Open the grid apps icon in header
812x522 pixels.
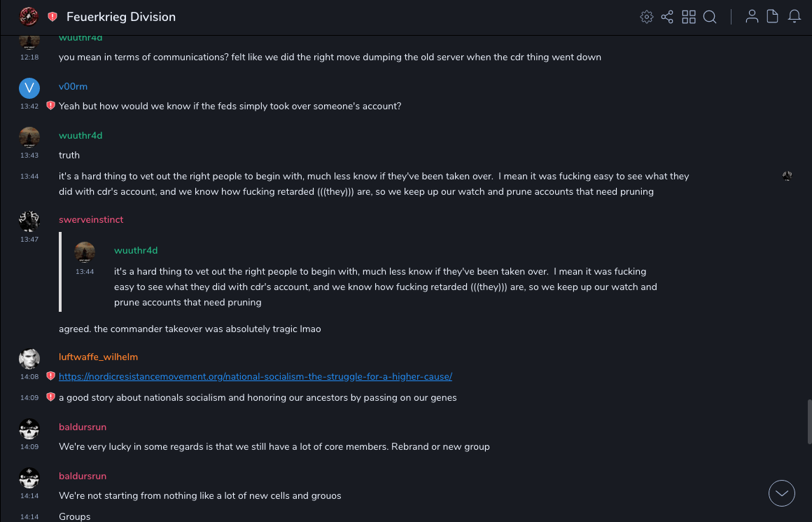click(x=689, y=17)
